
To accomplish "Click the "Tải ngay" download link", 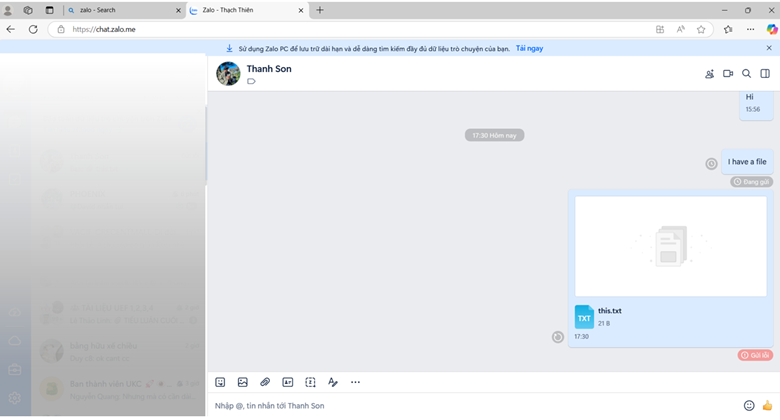I will tap(529, 48).
